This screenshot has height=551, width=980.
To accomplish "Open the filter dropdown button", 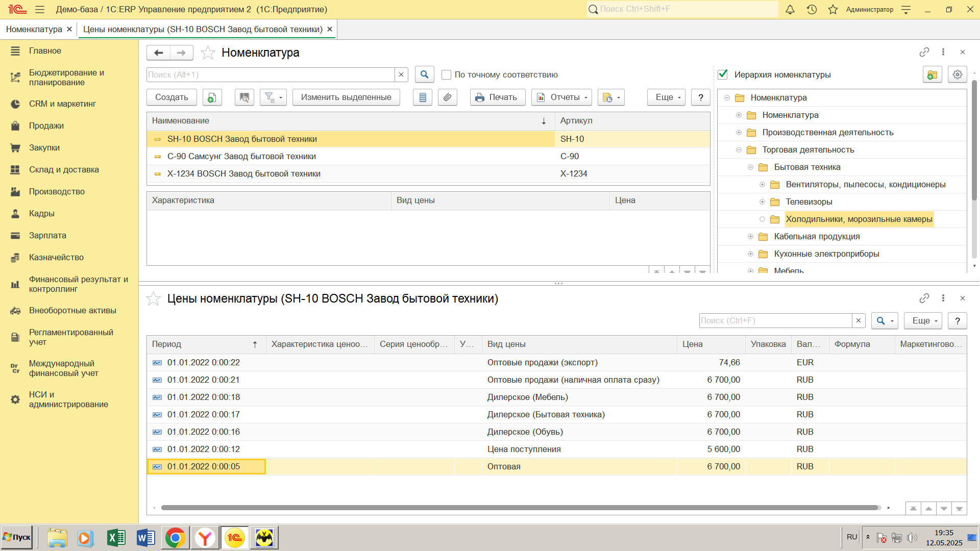I will [273, 97].
